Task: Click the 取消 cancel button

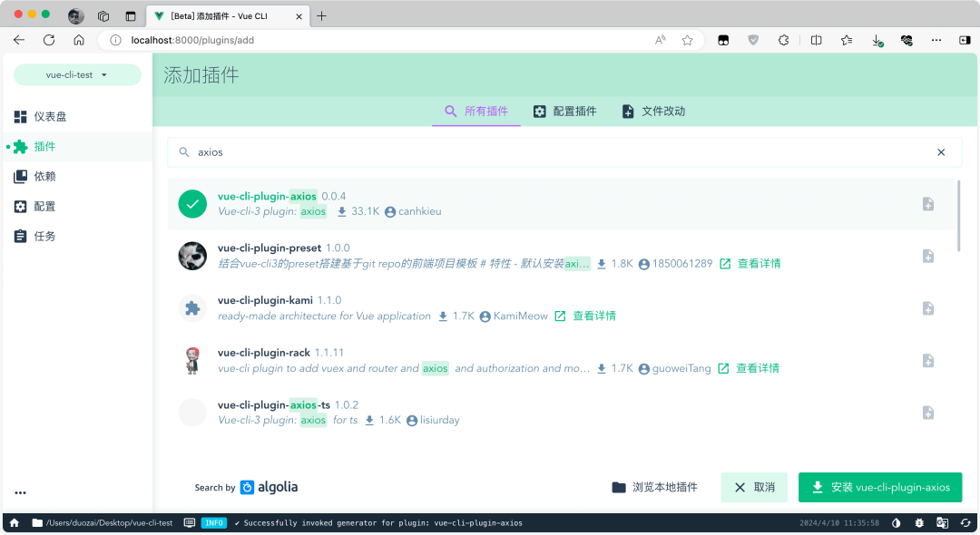Action: coord(754,488)
